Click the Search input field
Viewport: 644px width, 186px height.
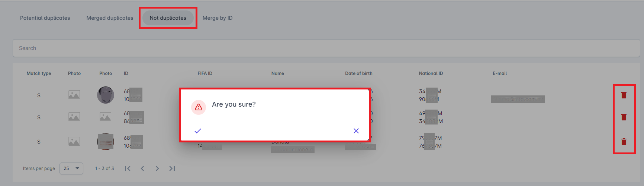(x=326, y=48)
